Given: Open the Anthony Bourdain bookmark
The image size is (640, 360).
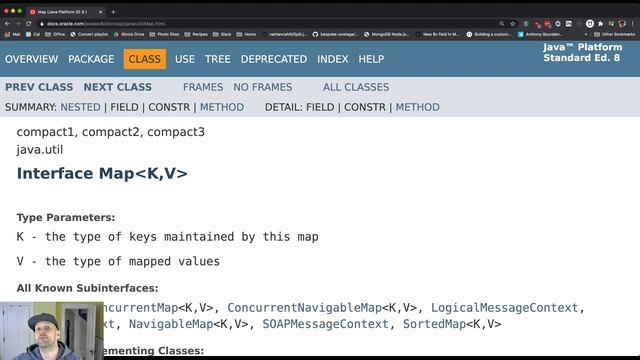Looking at the screenshot, I should (541, 34).
